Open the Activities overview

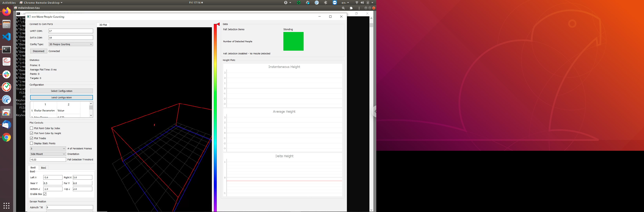[9, 3]
